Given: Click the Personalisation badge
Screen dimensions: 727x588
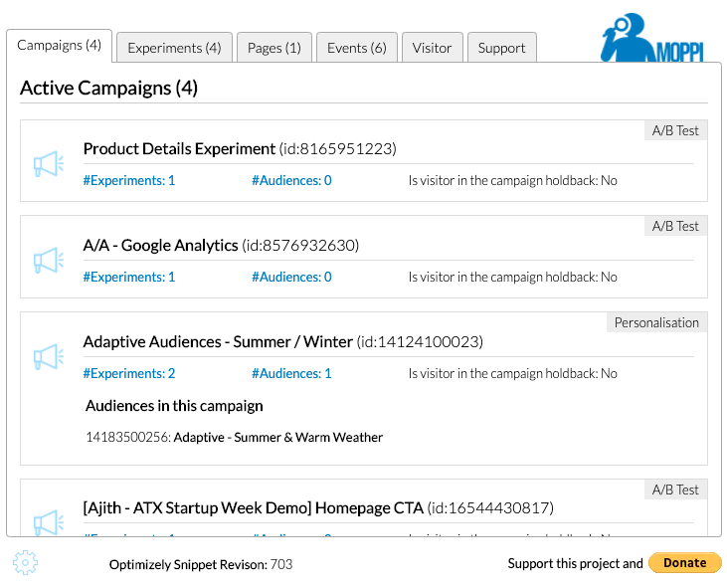Looking at the screenshot, I should pos(657,322).
